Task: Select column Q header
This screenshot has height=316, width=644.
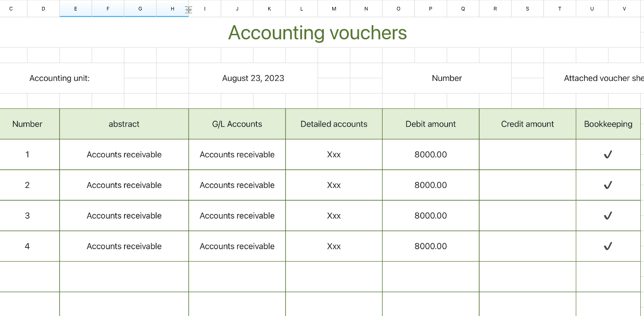Action: tap(463, 9)
